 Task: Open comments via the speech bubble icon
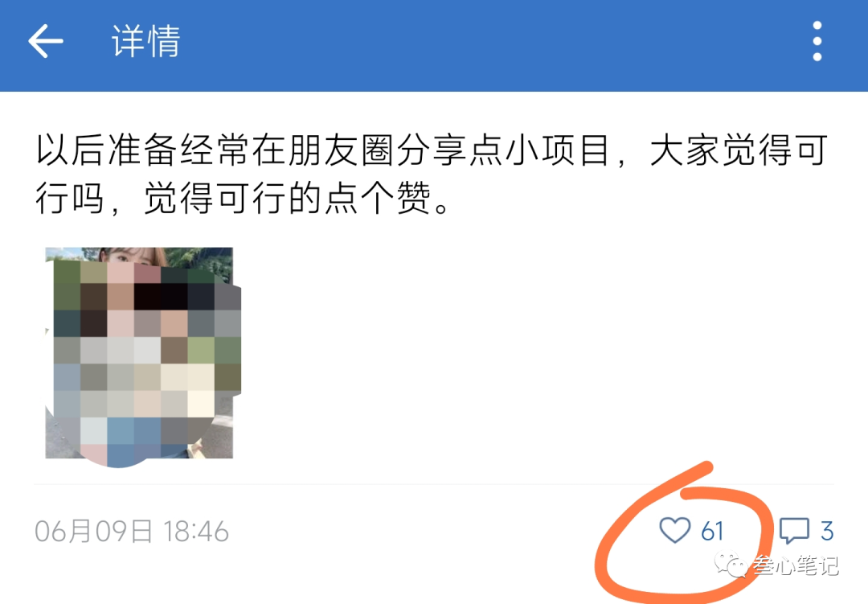[794, 530]
